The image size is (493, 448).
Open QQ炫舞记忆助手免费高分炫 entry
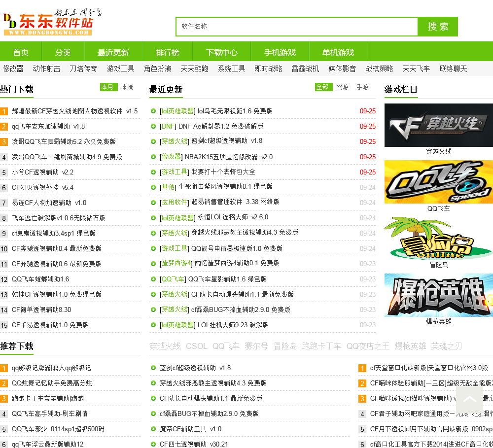(52, 383)
